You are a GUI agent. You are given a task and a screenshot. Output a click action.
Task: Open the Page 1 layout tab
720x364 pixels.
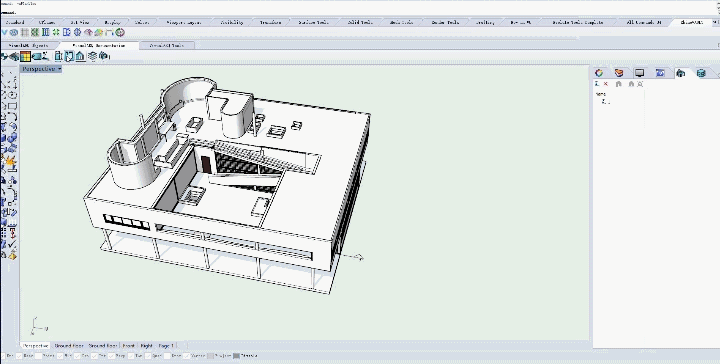[166, 346]
